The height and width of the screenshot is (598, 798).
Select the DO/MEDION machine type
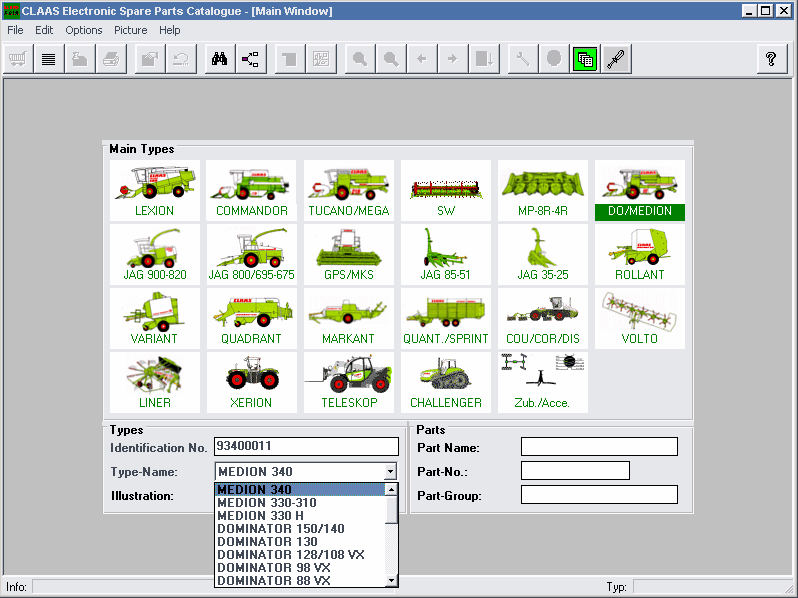pyautogui.click(x=640, y=190)
